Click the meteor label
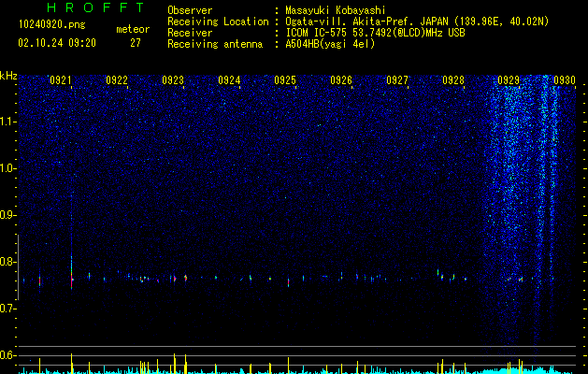The height and width of the screenshot is (374, 588). point(133,29)
